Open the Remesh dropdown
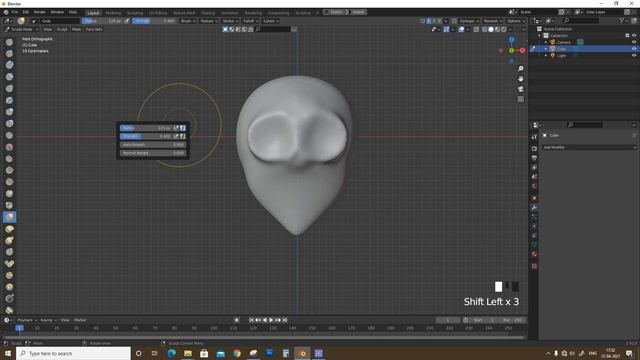 pyautogui.click(x=493, y=21)
